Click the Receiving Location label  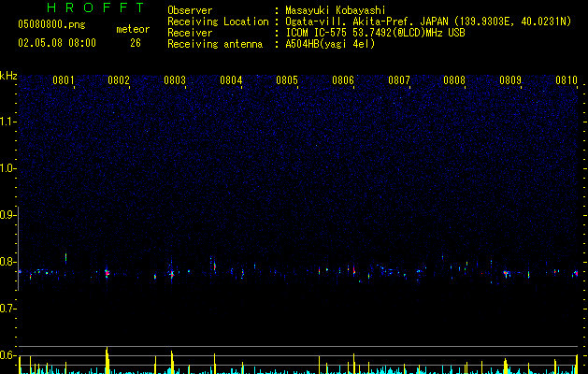218,22
